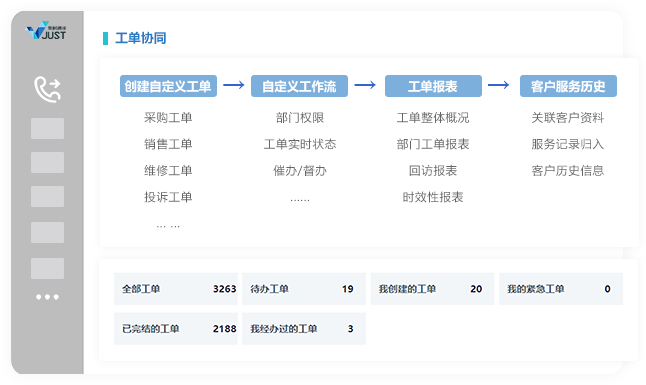Choose 投诉工单 from the list
The height and width of the screenshot is (385, 646).
coord(168,197)
